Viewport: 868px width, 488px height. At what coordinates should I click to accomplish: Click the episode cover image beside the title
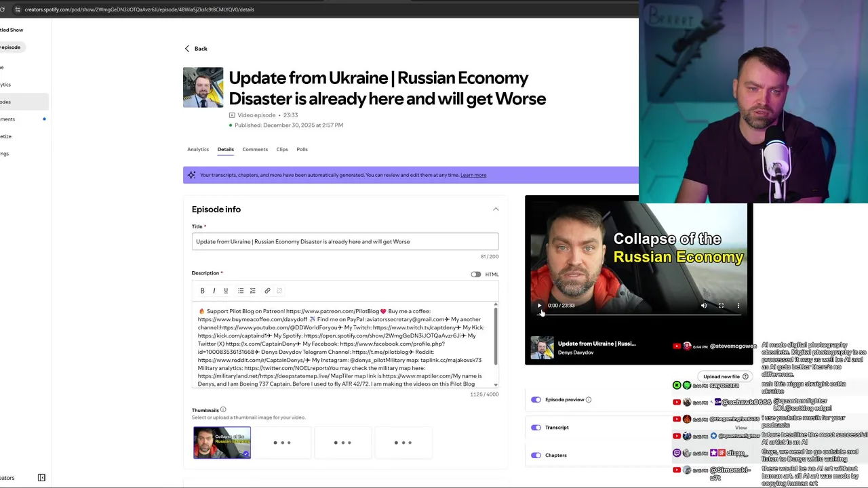[x=203, y=87]
